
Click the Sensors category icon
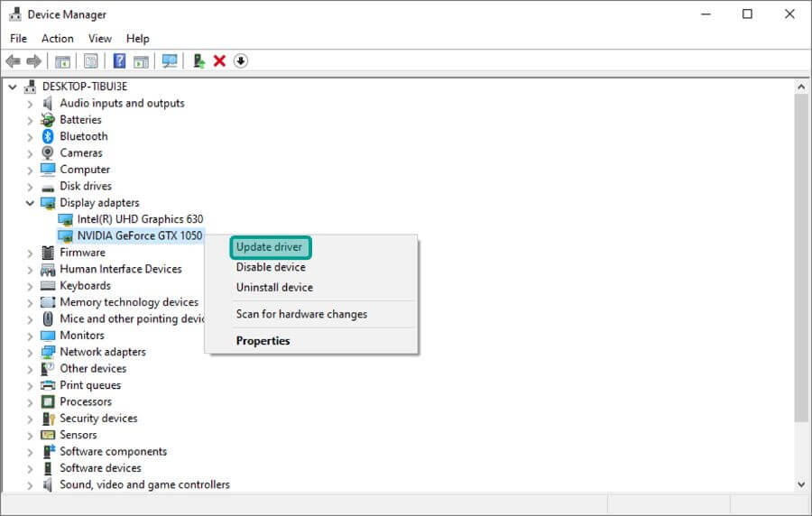point(48,435)
